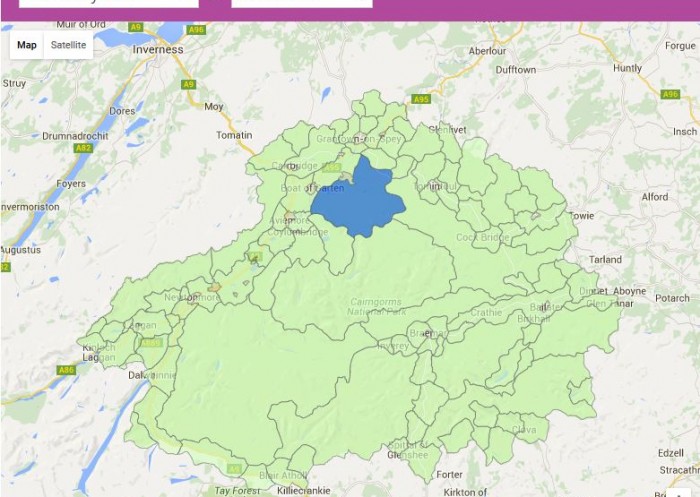Image resolution: width=700 pixels, height=497 pixels.
Task: Click the A9 road badge near Moy
Action: [x=189, y=84]
